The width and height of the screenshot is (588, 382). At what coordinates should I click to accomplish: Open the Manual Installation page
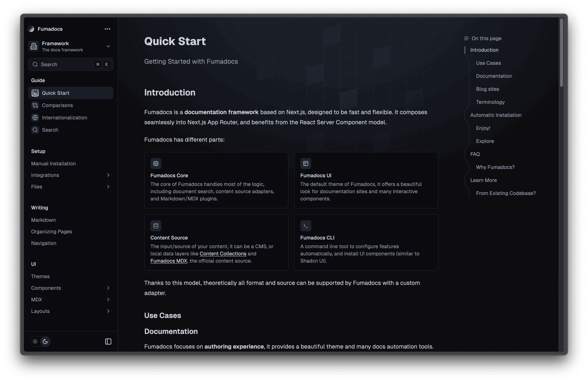(x=54, y=164)
